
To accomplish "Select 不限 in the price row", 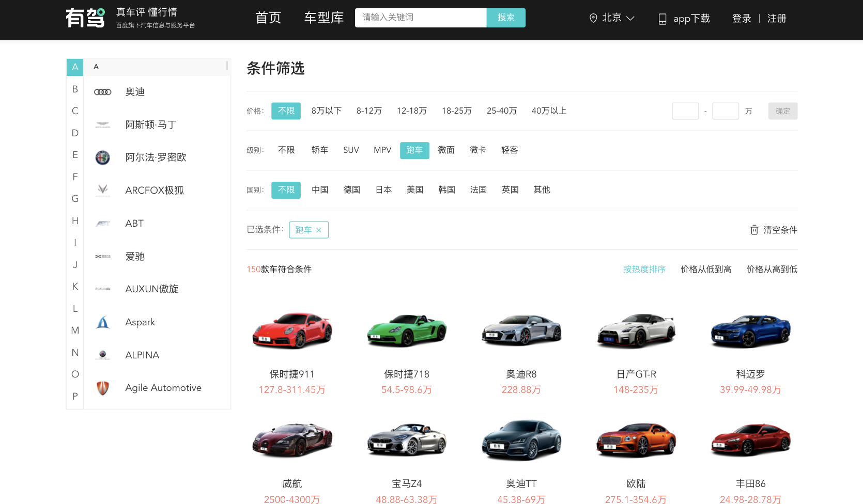I will click(x=286, y=111).
